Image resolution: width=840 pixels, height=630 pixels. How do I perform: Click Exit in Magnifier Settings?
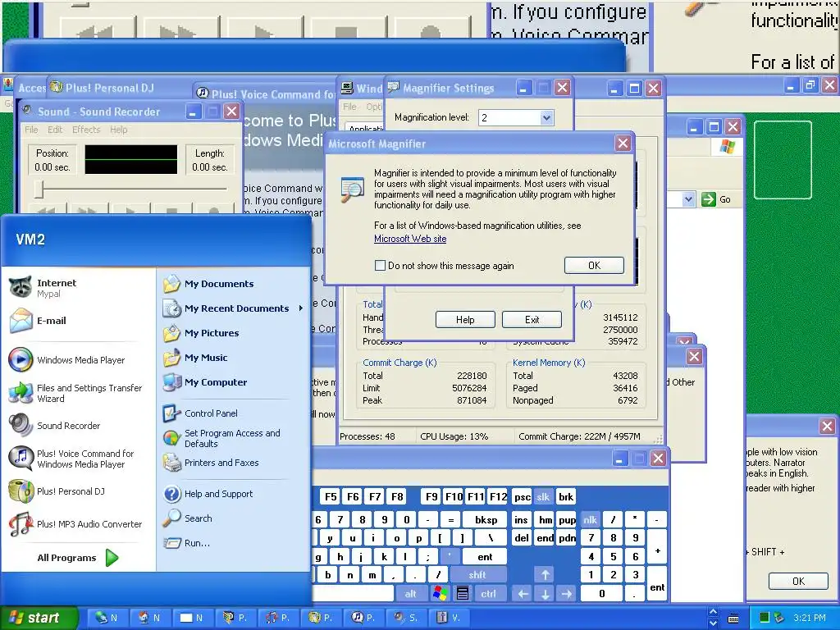pos(532,320)
